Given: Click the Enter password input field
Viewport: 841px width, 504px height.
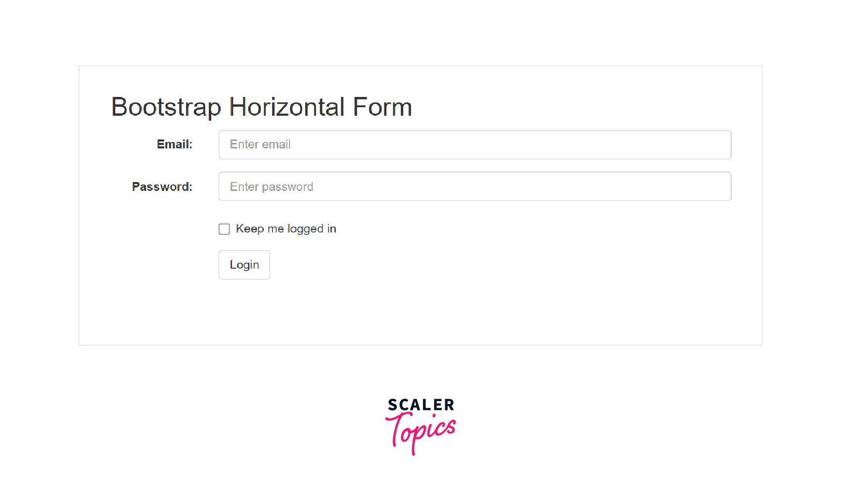Looking at the screenshot, I should [474, 186].
